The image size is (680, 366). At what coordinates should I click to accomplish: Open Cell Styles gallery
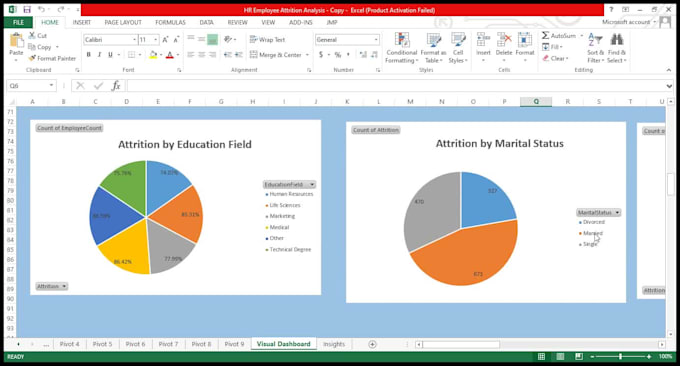tap(458, 48)
